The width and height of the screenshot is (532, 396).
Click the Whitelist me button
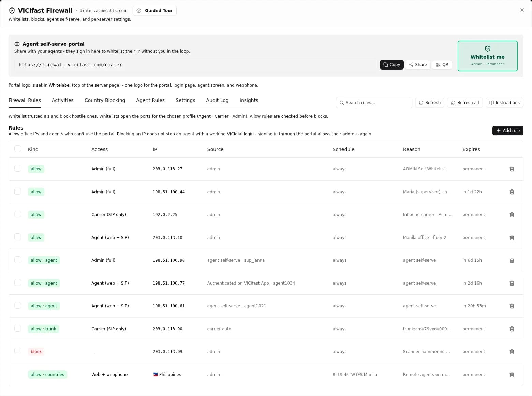pyautogui.click(x=487, y=56)
